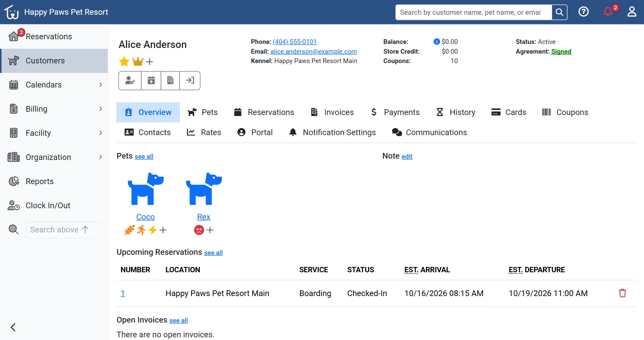Go to Reservations in the sidebar
Screen dimensions: 644x340
click(54, 37)
